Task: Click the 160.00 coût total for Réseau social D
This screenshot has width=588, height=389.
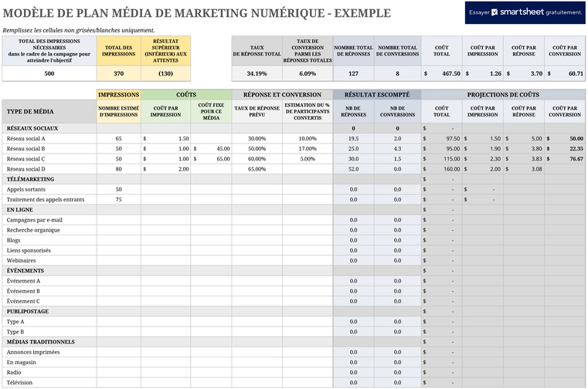Action: (442, 168)
